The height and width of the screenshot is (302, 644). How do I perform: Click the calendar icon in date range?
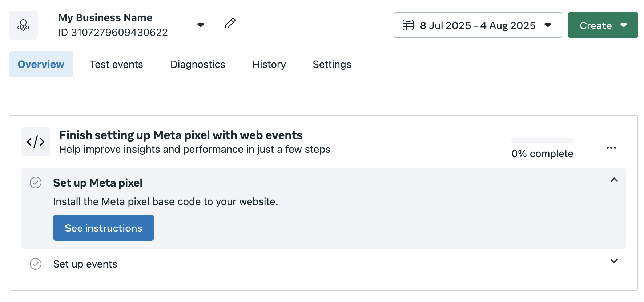click(408, 25)
